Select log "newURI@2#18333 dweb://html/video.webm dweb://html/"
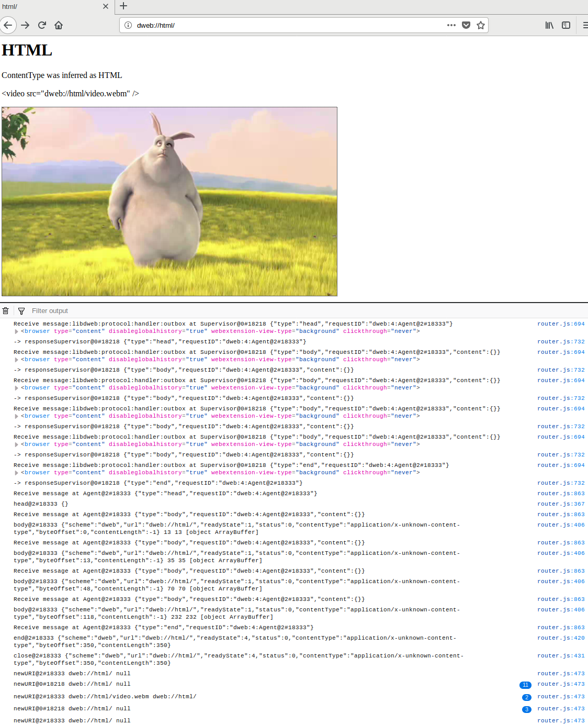The height and width of the screenshot is (725, 588). tap(105, 697)
